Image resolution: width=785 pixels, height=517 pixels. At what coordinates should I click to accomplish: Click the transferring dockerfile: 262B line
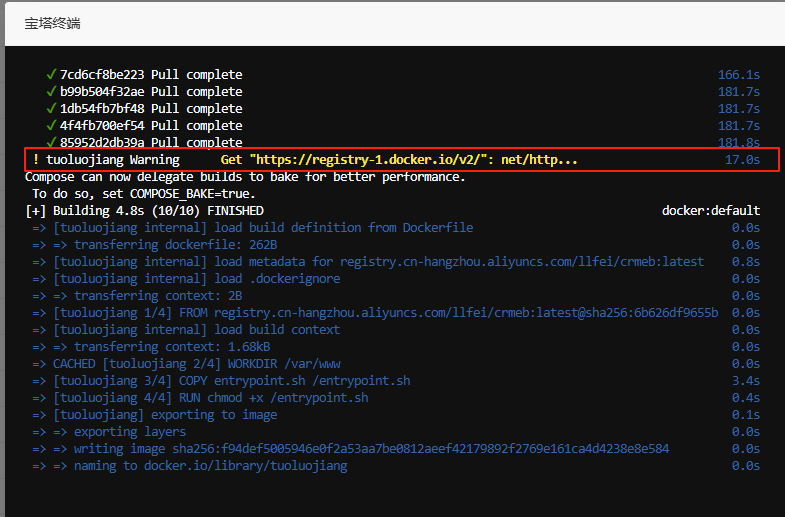(155, 245)
